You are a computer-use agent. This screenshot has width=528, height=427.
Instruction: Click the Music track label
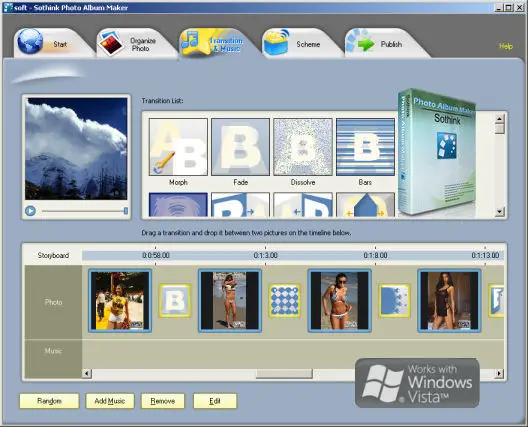53,351
